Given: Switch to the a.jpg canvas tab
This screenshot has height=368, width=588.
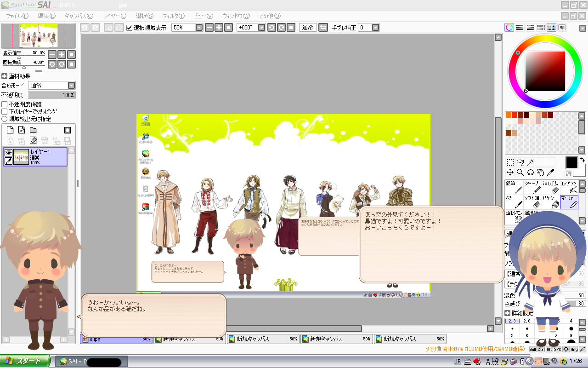Looking at the screenshot, I should pyautogui.click(x=116, y=339).
